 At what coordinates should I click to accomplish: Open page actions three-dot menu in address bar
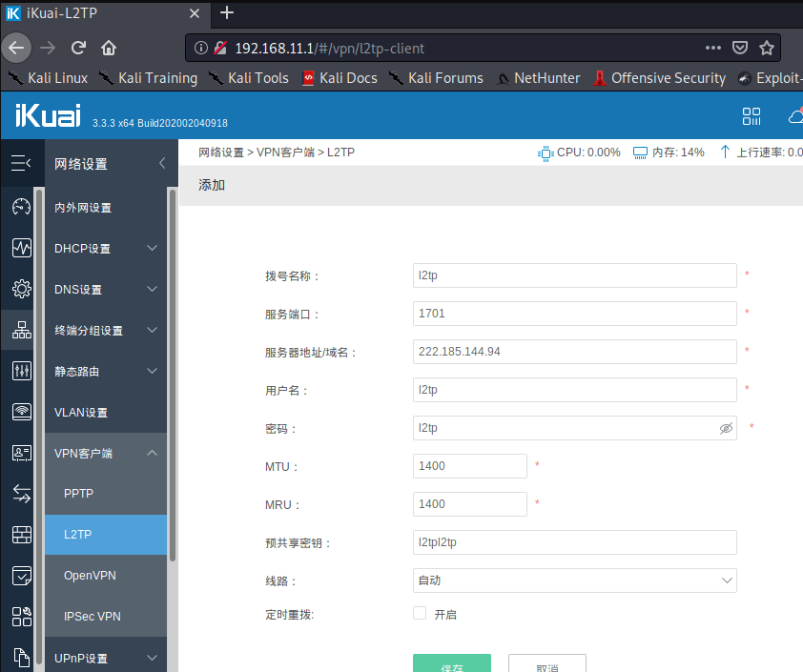[712, 48]
